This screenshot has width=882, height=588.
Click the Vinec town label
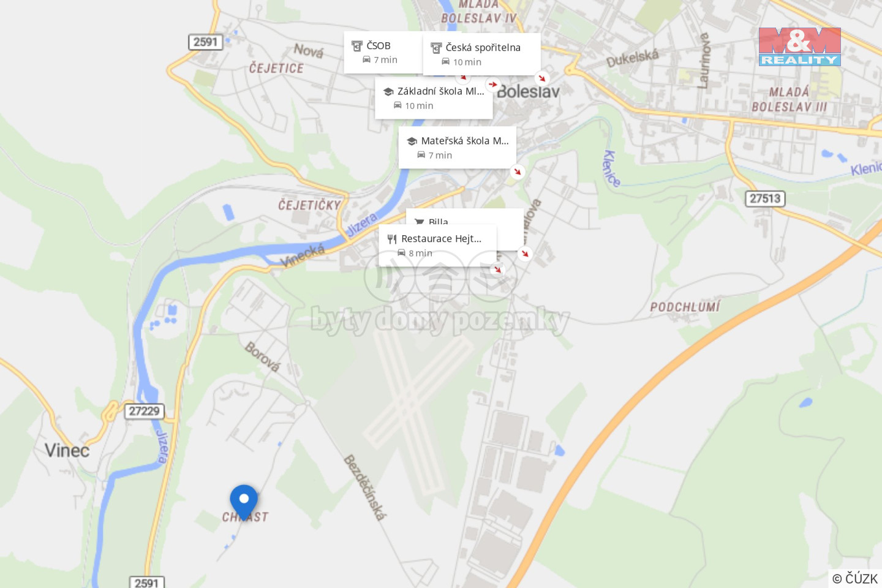(x=67, y=451)
